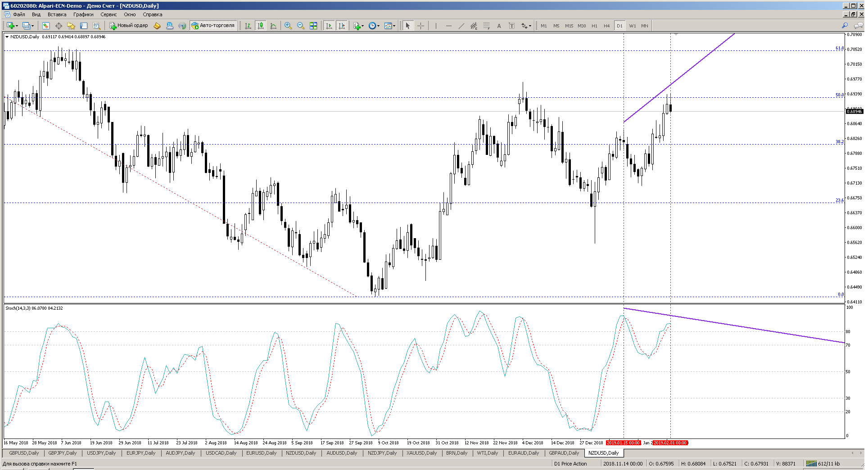Screen dimensions: 868x470
Task: Collapse the NZDUSD,Daily chart title triangle
Action: [7, 37]
